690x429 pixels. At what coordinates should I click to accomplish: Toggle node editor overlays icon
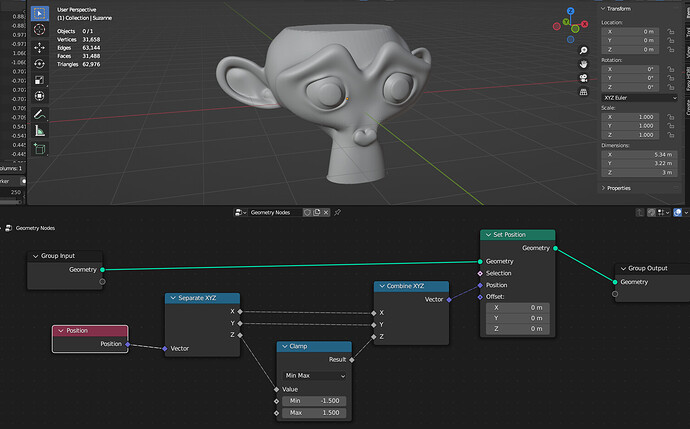coord(678,213)
